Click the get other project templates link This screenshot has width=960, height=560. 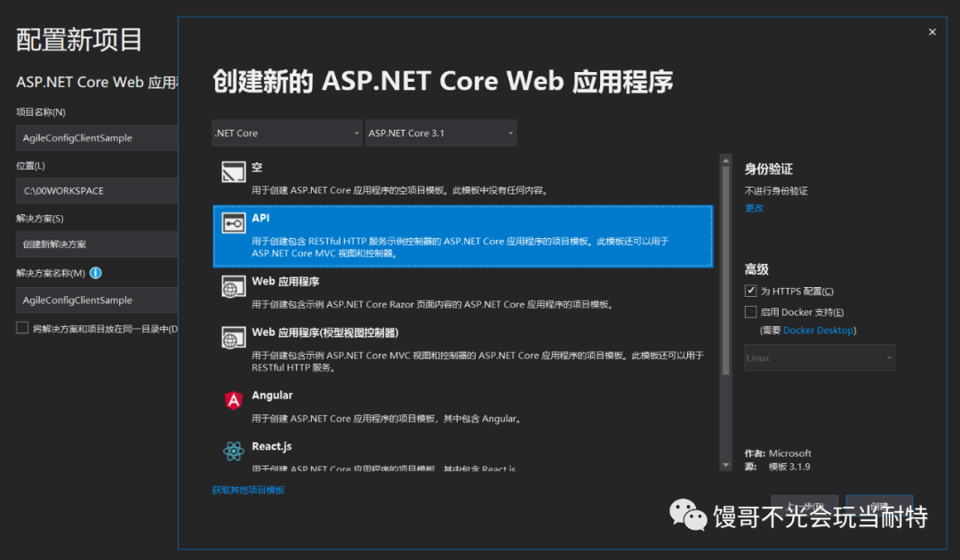pos(248,490)
